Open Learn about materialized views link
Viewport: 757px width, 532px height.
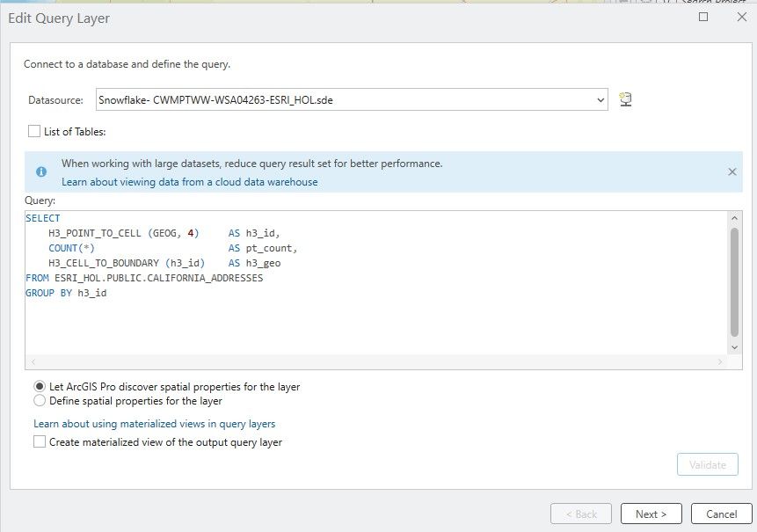(x=154, y=424)
